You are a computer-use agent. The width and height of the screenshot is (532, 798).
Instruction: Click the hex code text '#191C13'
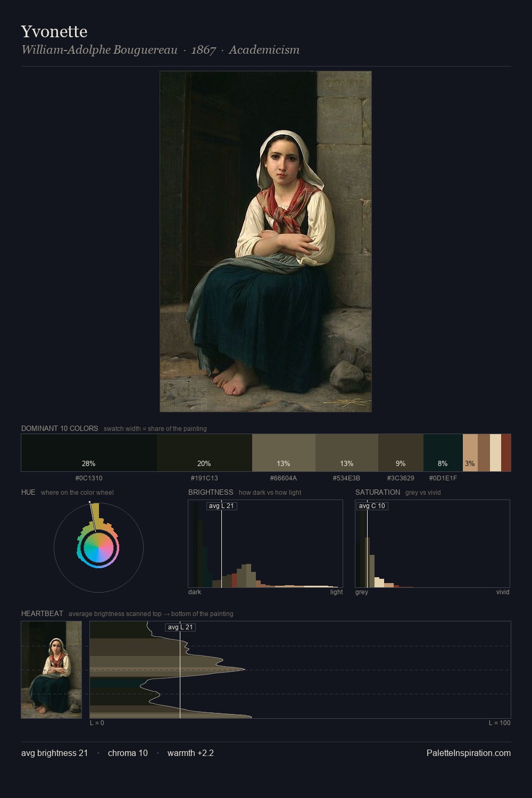pyautogui.click(x=204, y=478)
